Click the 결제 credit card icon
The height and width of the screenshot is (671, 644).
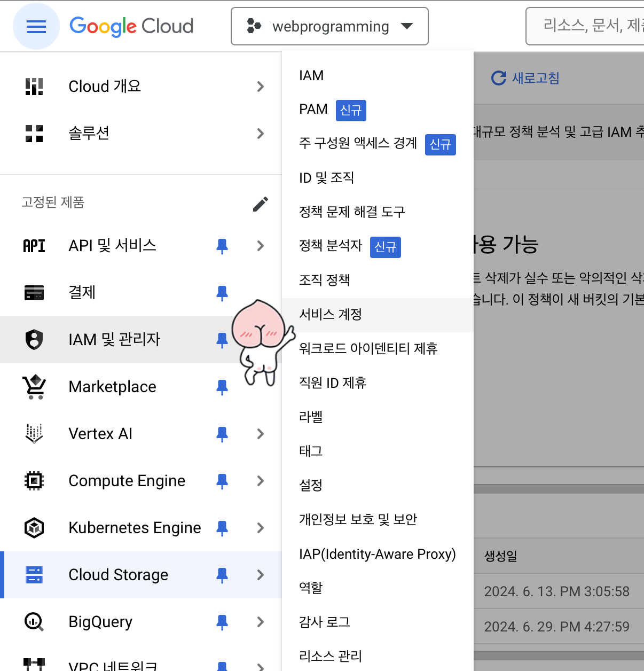(x=34, y=293)
